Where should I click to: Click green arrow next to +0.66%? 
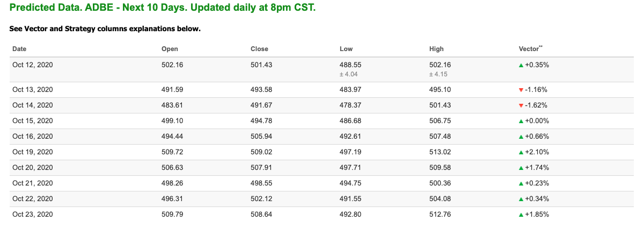click(x=521, y=137)
